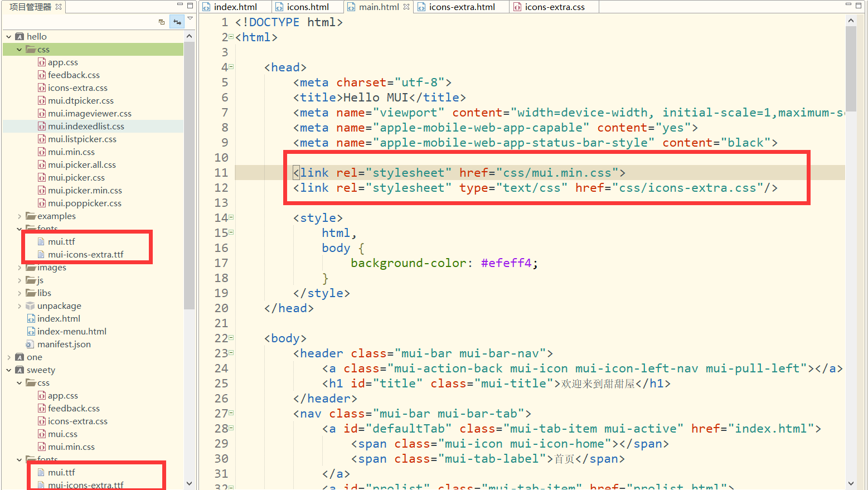Collapse the css folder under sweety

pyautogui.click(x=20, y=383)
